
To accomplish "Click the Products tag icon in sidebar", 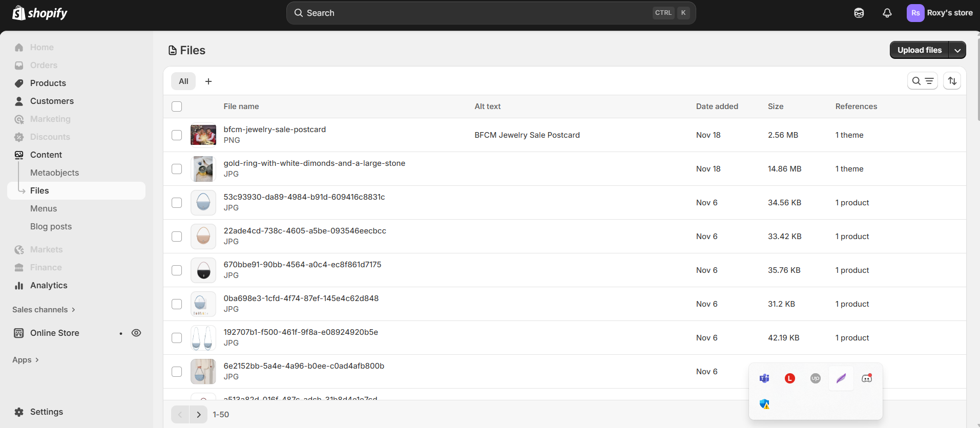I will 19,83.
